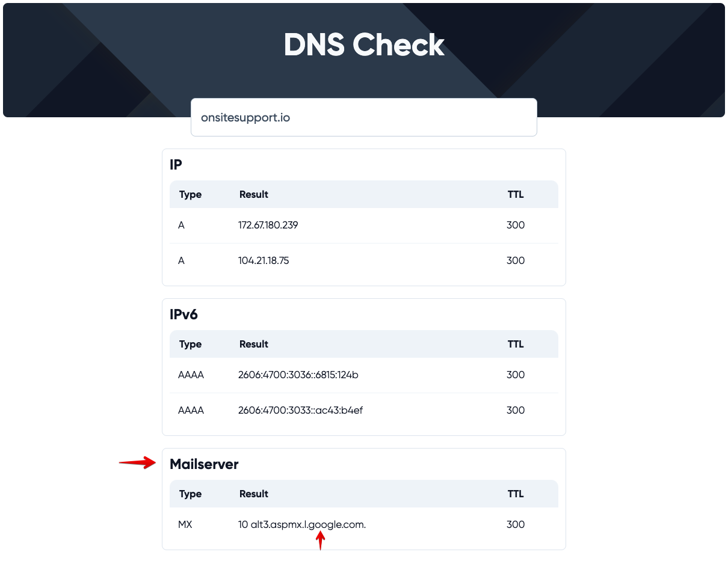728x561 pixels.
Task: Click the Type column header in IP table
Action: click(190, 194)
